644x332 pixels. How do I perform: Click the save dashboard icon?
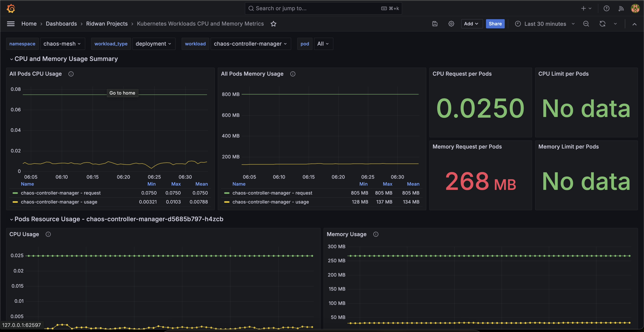tap(435, 24)
